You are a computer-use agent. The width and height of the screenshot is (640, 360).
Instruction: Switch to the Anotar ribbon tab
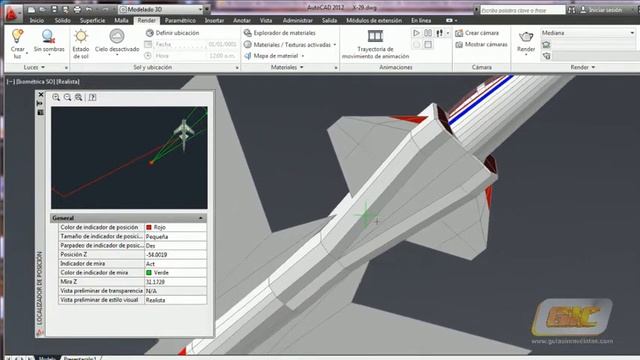(x=242, y=20)
